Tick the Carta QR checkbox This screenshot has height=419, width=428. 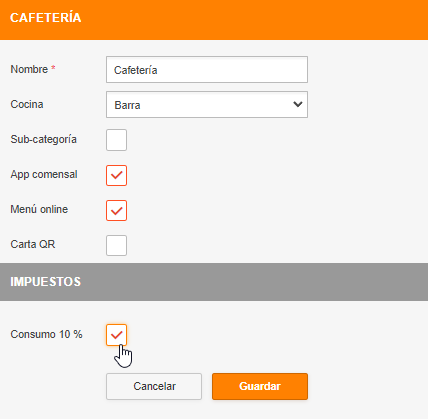point(116,245)
